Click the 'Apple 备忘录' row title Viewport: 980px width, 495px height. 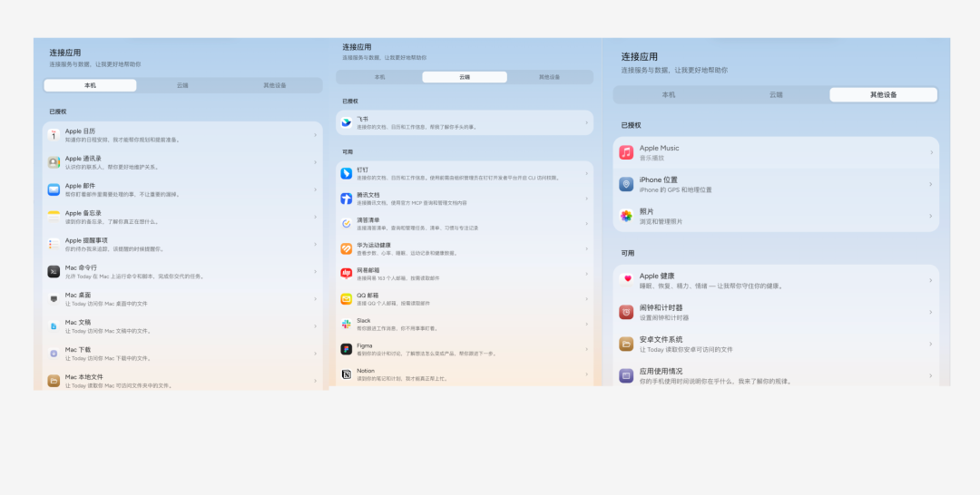point(83,213)
